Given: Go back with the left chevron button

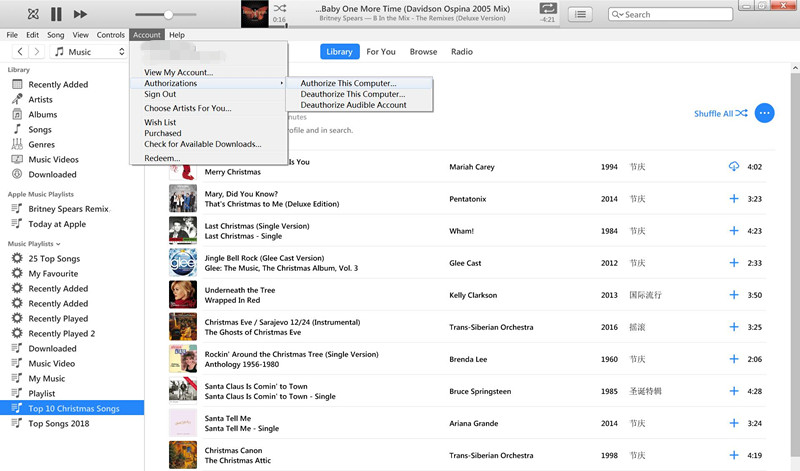Looking at the screenshot, I should click(x=20, y=52).
